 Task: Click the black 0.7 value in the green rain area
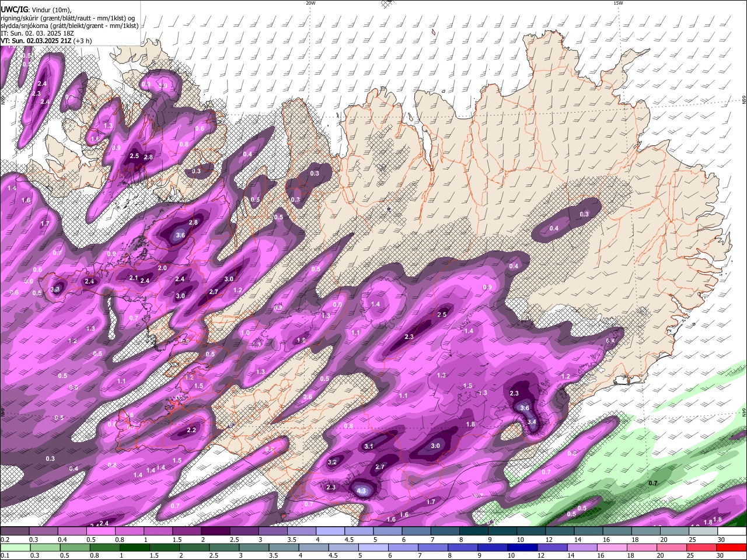pyautogui.click(x=653, y=483)
